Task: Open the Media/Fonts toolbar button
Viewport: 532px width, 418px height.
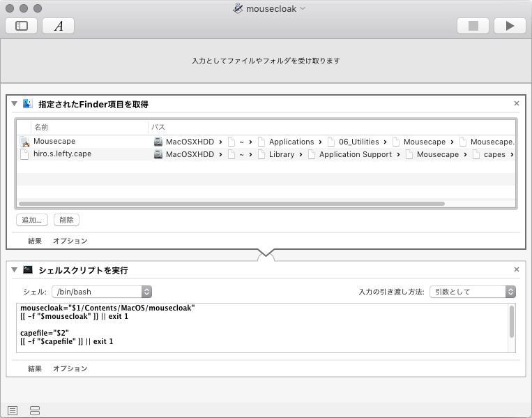Action: [x=59, y=26]
